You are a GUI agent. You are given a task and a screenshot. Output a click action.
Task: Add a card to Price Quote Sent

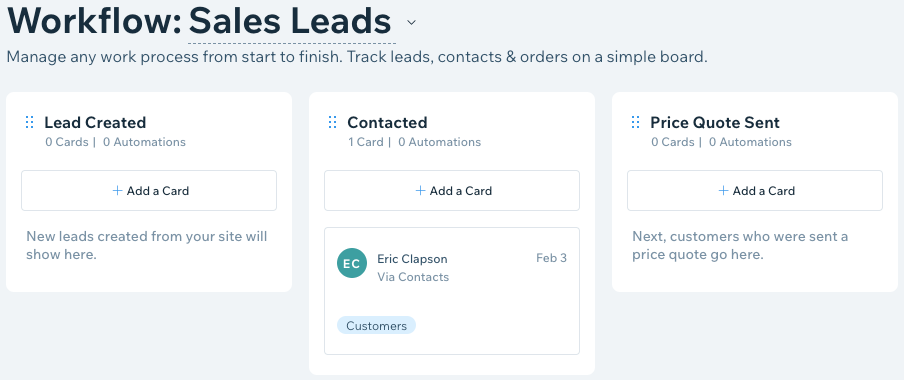click(x=755, y=190)
